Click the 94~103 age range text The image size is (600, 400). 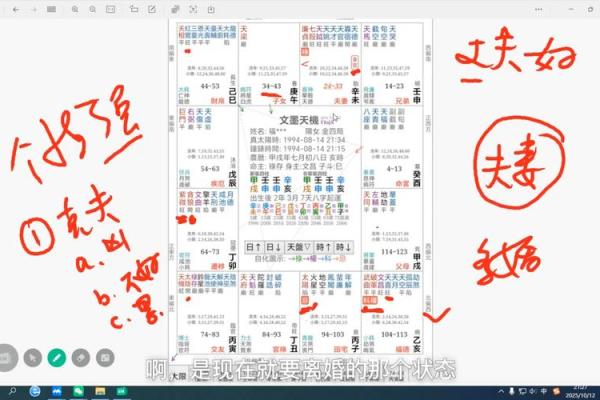click(333, 334)
